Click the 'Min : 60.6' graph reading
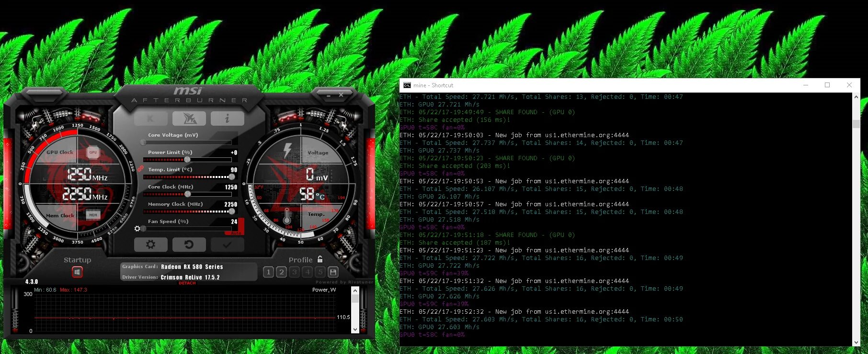This screenshot has height=354, width=868. [45, 290]
